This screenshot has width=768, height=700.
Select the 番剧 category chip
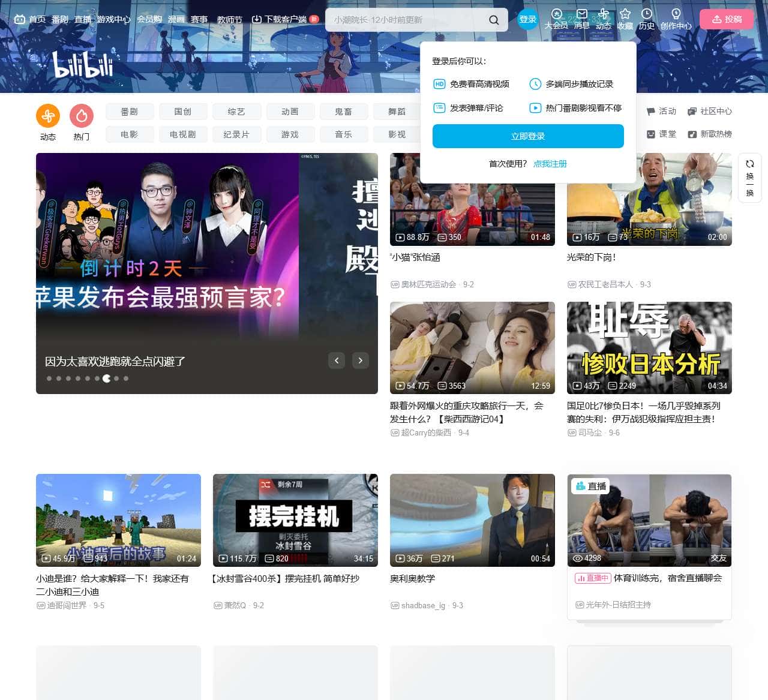tap(130, 112)
